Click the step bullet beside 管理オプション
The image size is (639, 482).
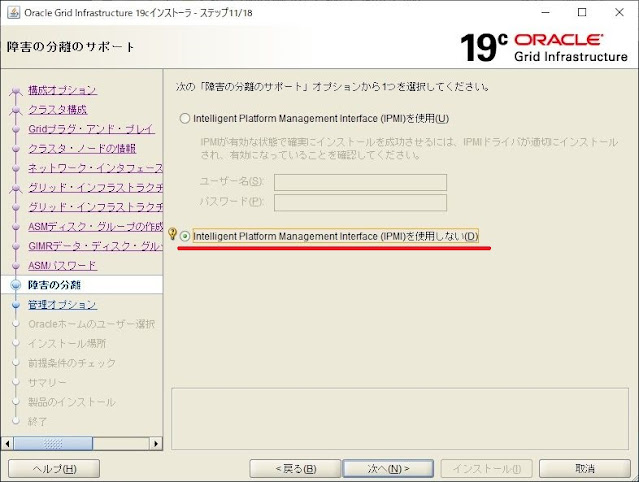16,305
